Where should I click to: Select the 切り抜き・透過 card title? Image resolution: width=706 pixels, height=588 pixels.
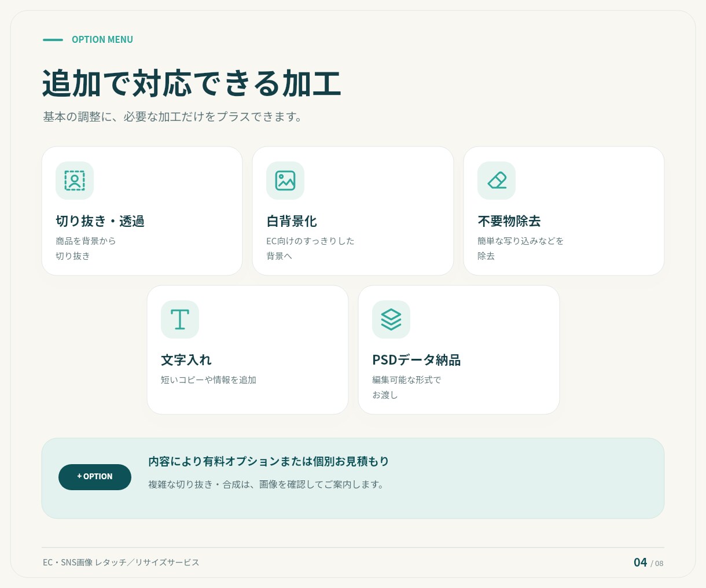(x=100, y=221)
